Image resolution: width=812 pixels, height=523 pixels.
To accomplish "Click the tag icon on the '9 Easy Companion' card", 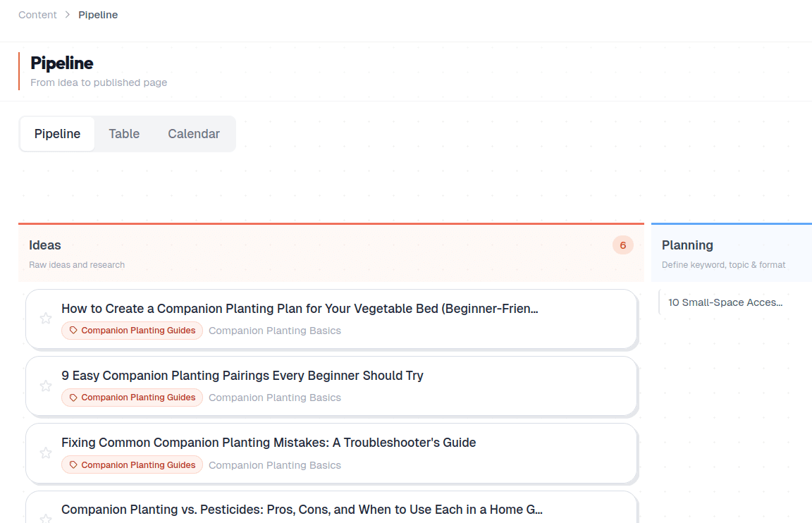I will point(73,398).
